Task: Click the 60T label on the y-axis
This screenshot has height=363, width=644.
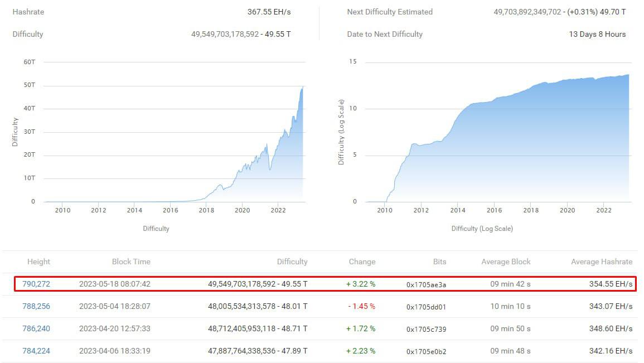Action: pos(30,62)
